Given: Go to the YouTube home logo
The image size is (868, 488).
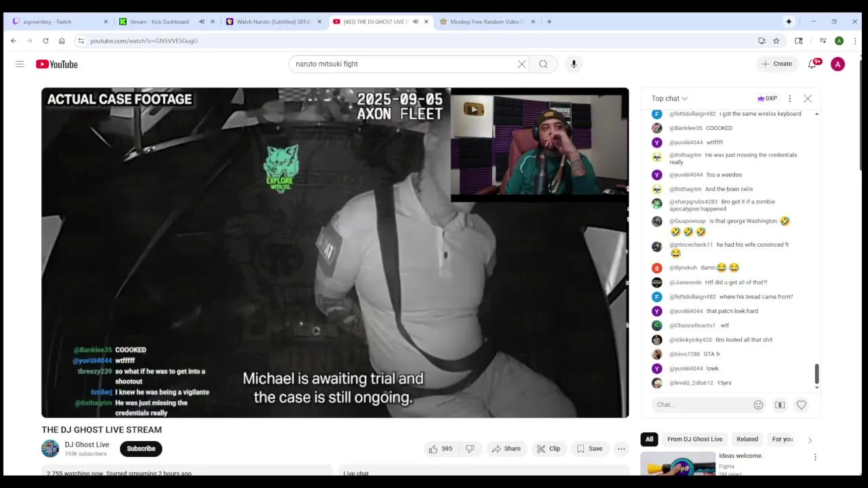Looking at the screenshot, I should click(x=57, y=64).
